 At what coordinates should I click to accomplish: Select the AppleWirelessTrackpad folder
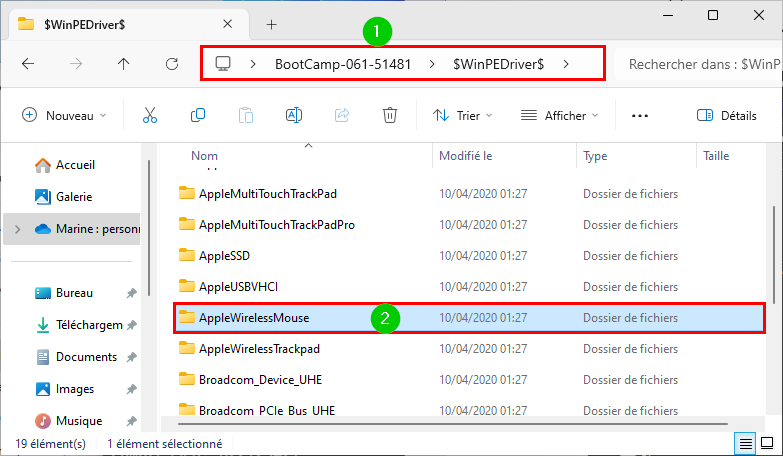point(469,349)
